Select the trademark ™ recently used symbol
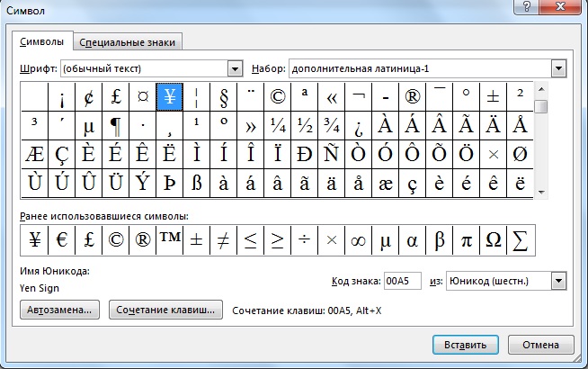The height and width of the screenshot is (369, 588). [x=170, y=240]
